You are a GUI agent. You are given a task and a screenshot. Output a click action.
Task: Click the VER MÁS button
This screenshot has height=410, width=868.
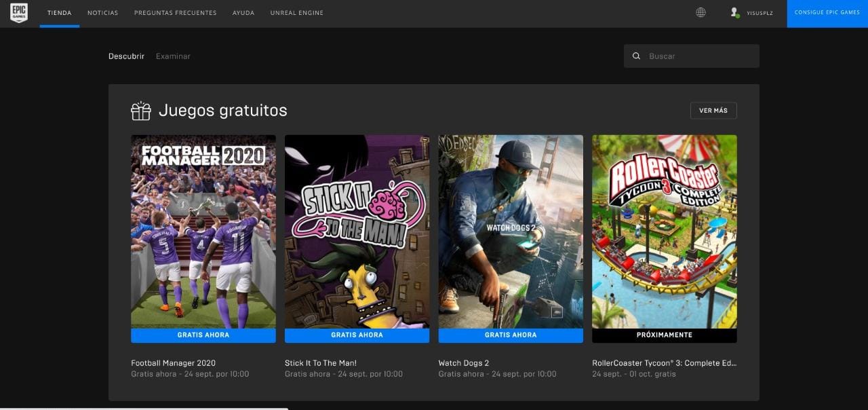click(x=713, y=111)
